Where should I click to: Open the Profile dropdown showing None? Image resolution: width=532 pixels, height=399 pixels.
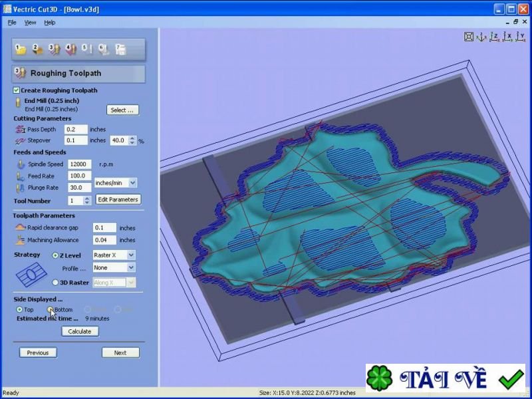(x=113, y=267)
